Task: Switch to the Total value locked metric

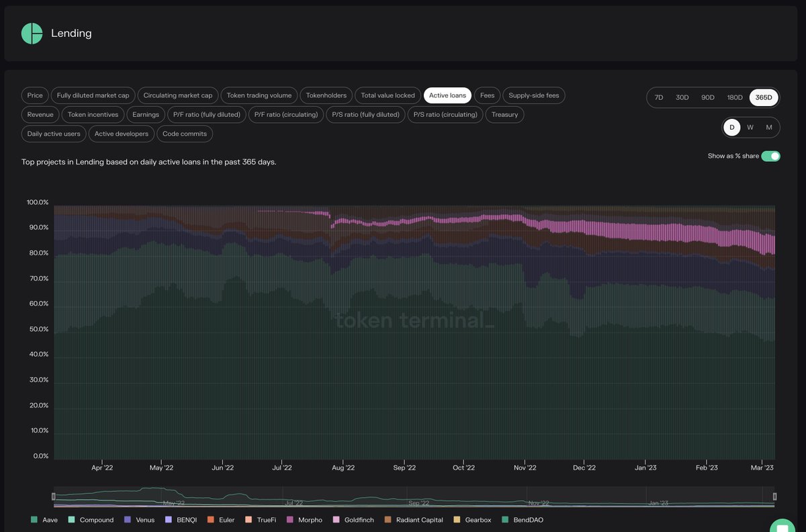Action: [388, 95]
